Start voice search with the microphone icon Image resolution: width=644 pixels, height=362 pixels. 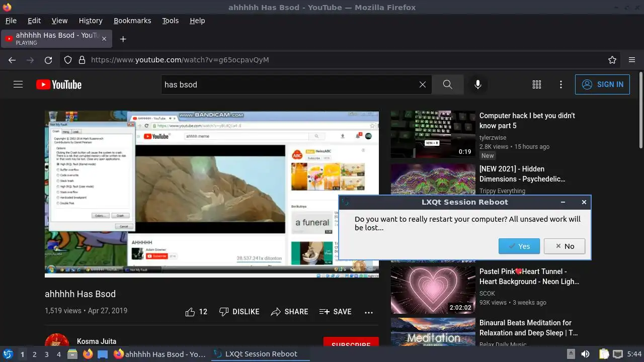tap(478, 84)
